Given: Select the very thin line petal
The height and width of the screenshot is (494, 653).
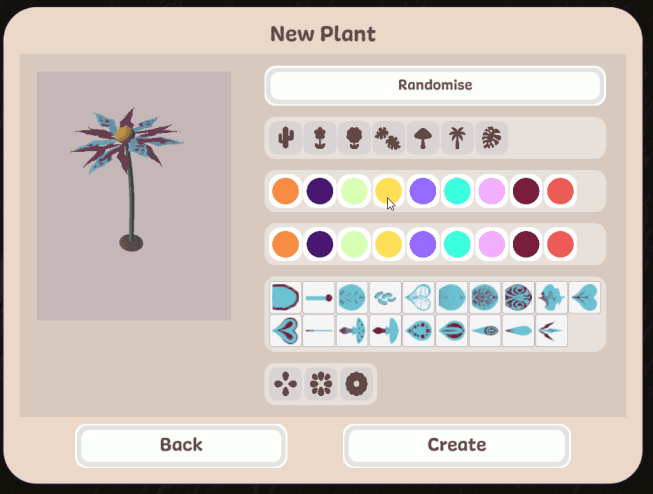Looking at the screenshot, I should point(319,331).
